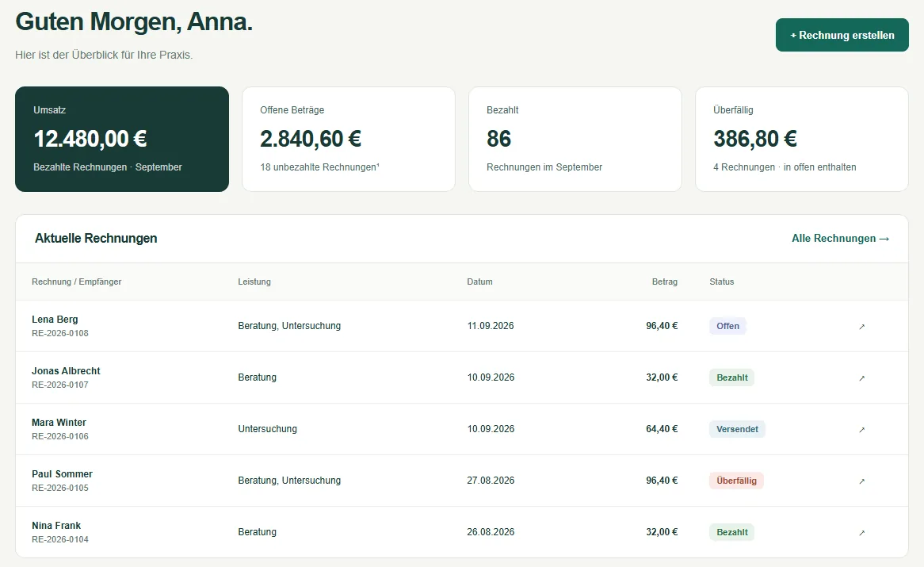The width and height of the screenshot is (924, 567).
Task: Select the Umsatz summary card
Action: pyautogui.click(x=122, y=139)
